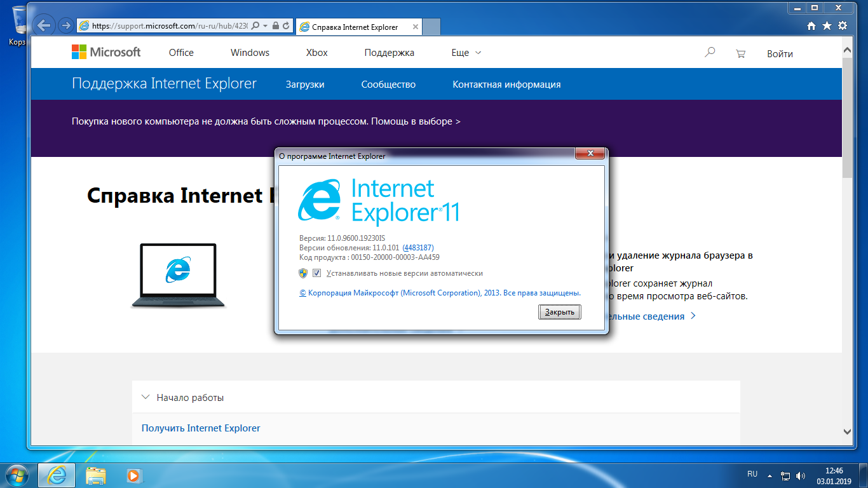Close the 'О программе Internet Explorer' dialog with X

(590, 154)
